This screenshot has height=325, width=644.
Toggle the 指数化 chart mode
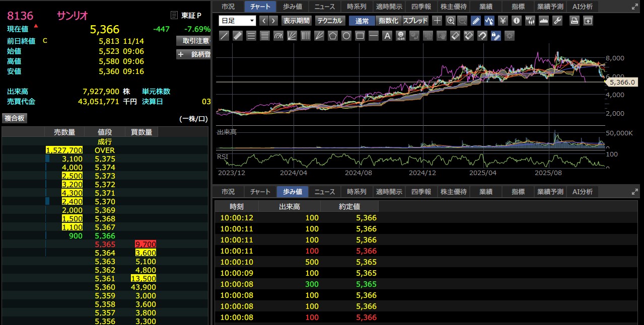point(388,21)
